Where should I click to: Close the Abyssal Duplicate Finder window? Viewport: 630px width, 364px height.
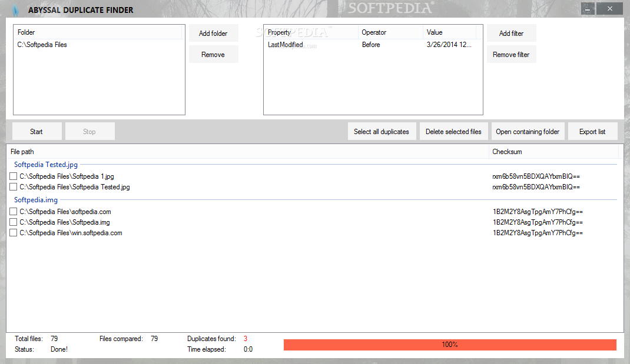pos(609,8)
